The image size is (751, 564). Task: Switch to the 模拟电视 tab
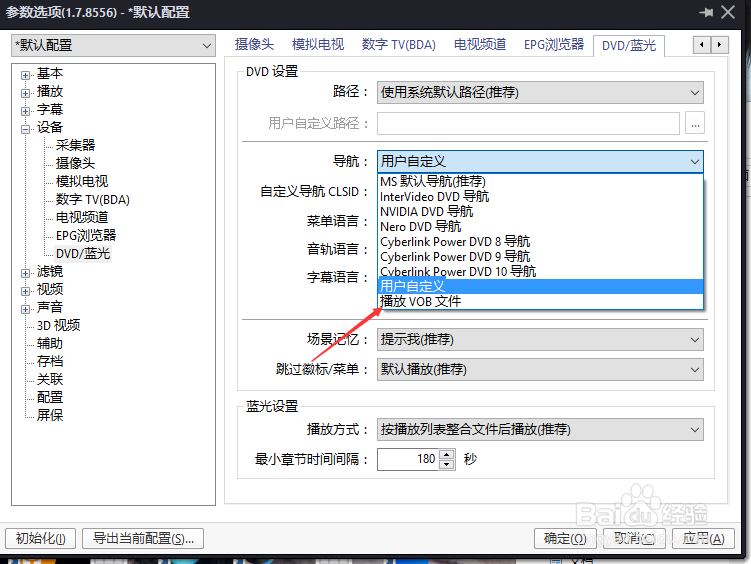click(x=318, y=45)
